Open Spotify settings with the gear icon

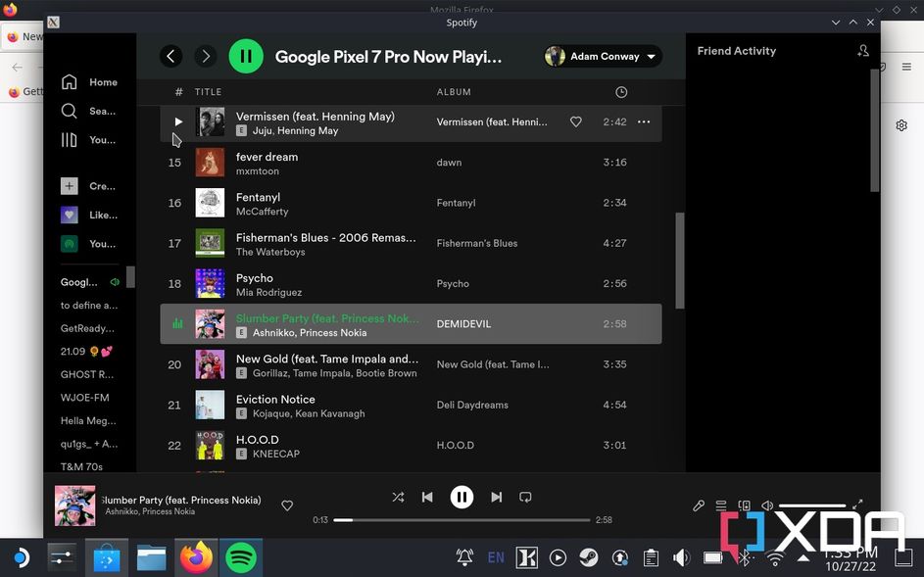point(900,125)
